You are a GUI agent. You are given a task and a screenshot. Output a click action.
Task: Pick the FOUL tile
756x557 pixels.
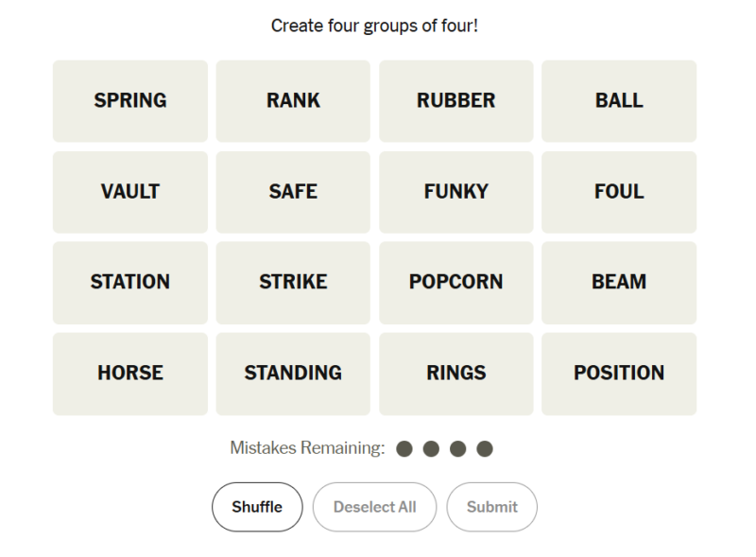pos(619,192)
